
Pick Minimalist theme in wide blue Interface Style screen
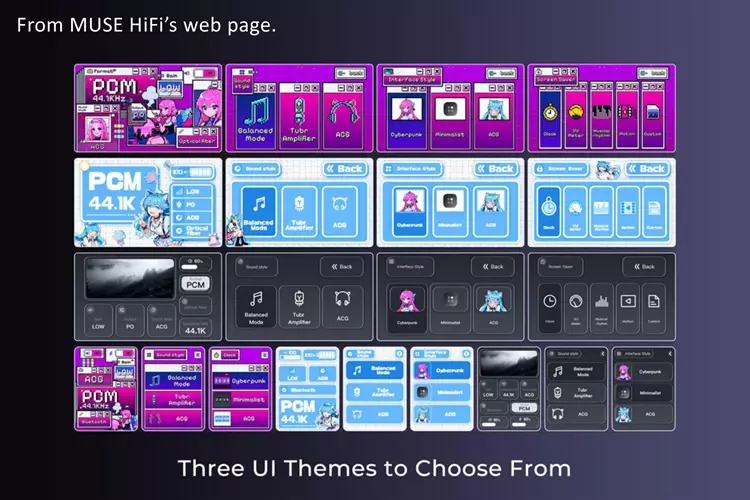[450, 211]
